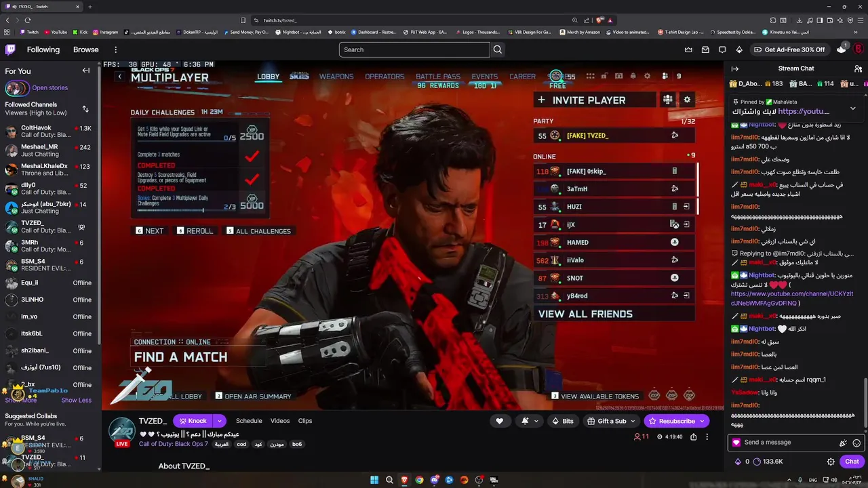Open the Videos tab

[x=280, y=421]
